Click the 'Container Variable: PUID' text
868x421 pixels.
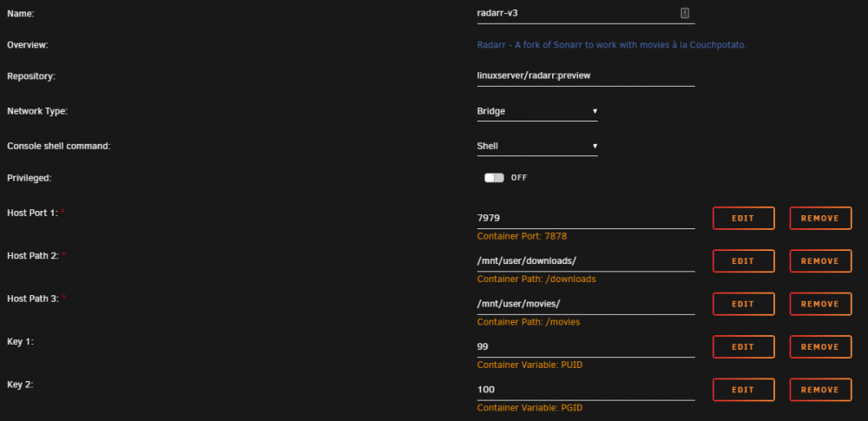point(529,365)
